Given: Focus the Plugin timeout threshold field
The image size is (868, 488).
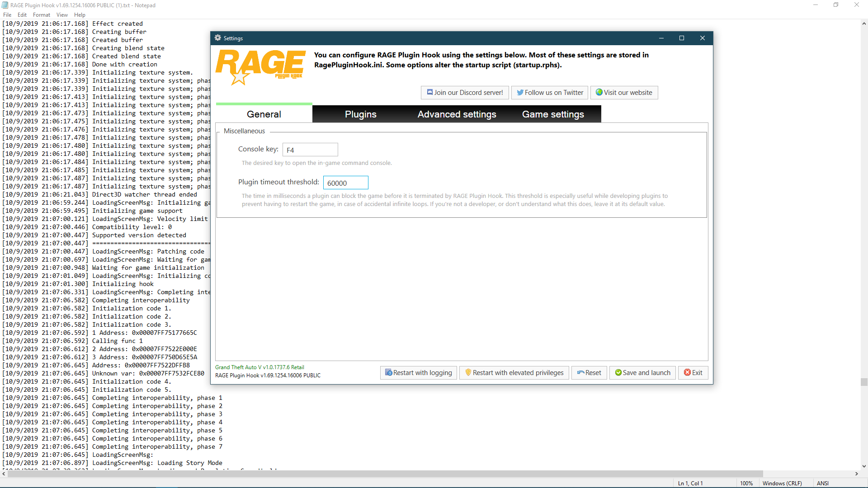Looking at the screenshot, I should pos(345,183).
